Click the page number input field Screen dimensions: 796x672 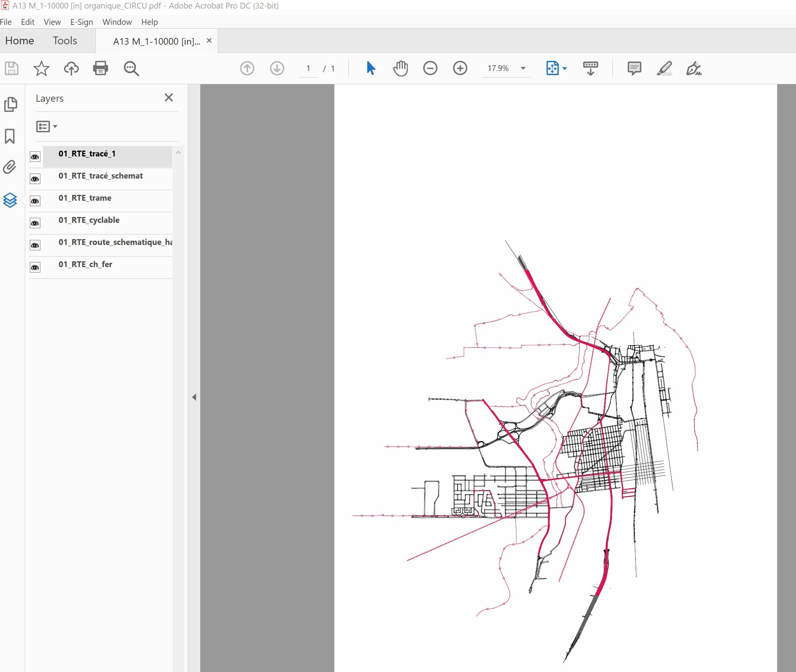(308, 69)
